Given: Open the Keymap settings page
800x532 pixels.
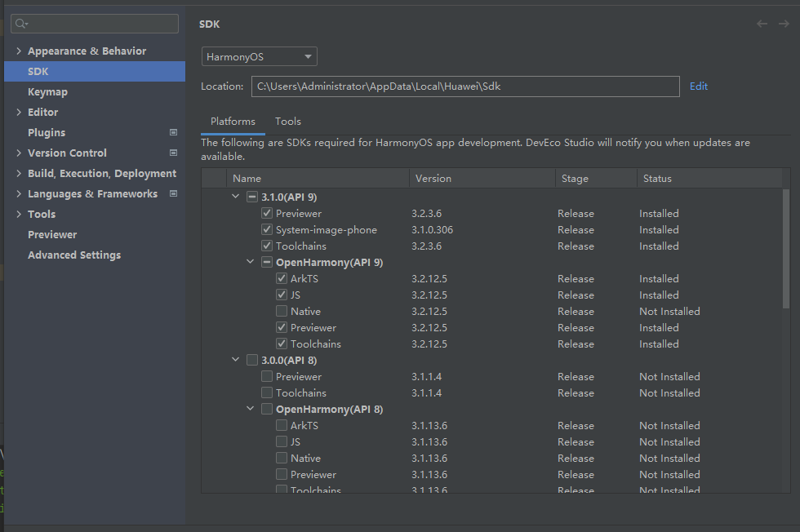Looking at the screenshot, I should pyautogui.click(x=47, y=92).
